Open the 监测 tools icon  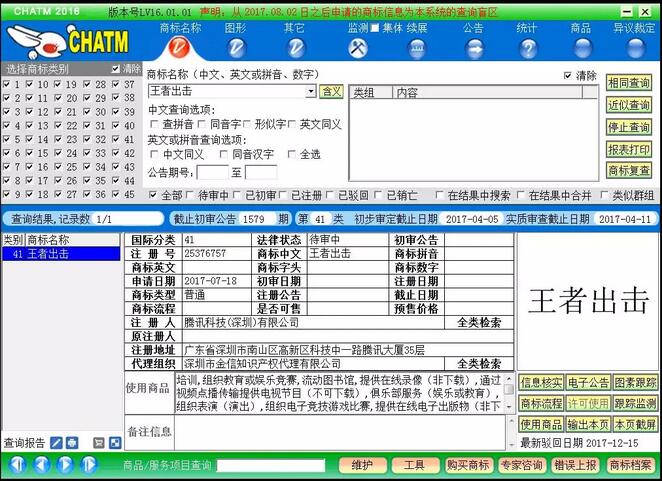tap(358, 48)
